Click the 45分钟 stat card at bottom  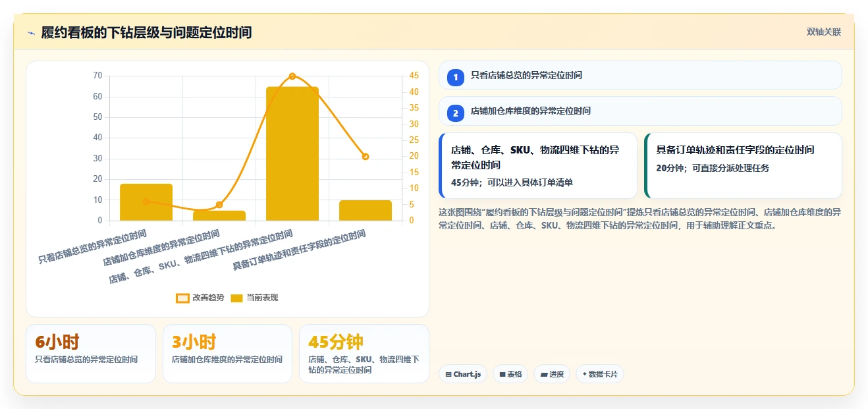coord(364,354)
